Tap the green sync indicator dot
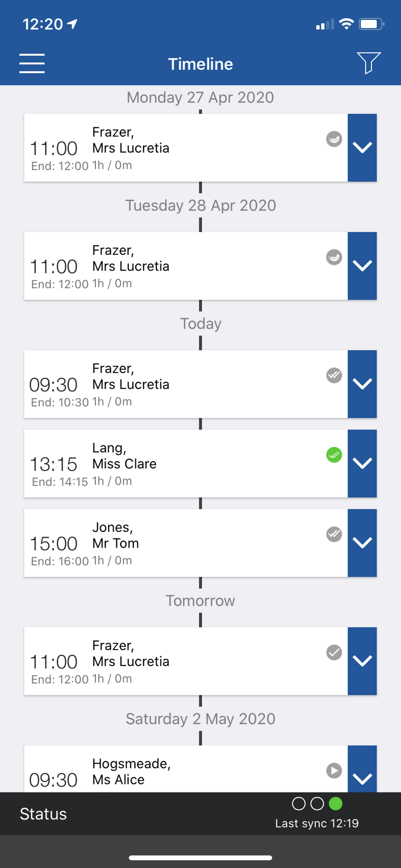 (x=336, y=804)
